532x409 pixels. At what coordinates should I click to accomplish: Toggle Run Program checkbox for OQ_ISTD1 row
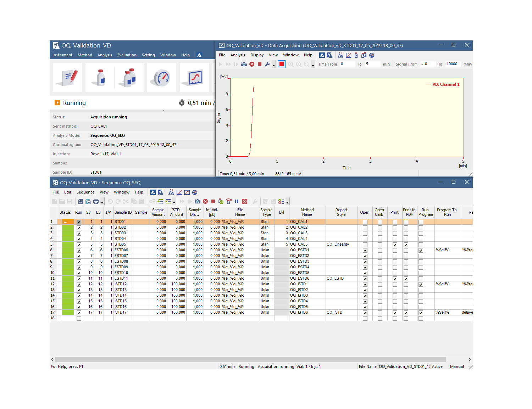tap(421, 284)
